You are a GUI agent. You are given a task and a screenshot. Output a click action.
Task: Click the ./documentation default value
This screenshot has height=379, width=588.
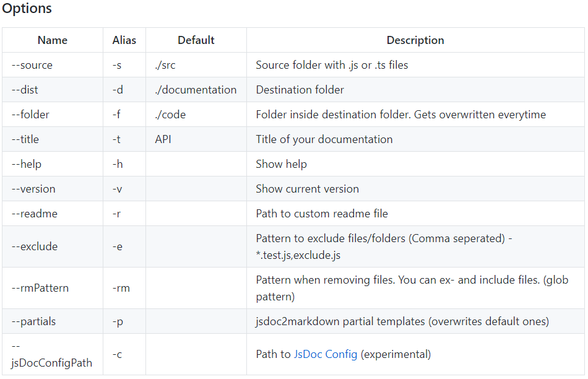pos(196,90)
